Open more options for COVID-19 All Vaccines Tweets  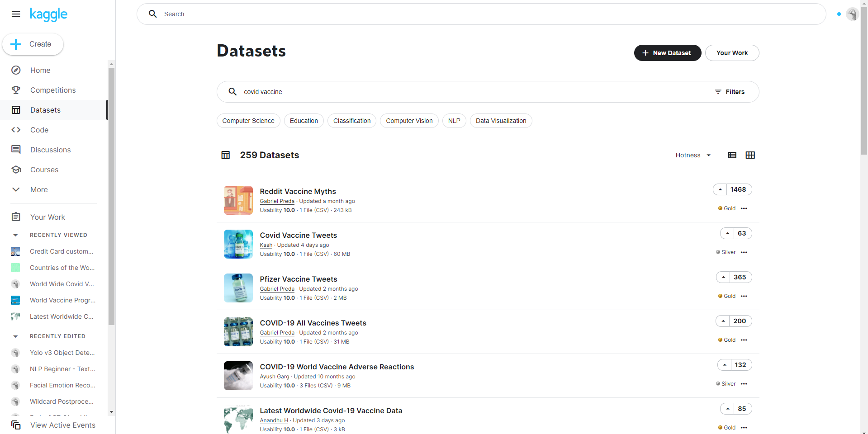click(744, 340)
